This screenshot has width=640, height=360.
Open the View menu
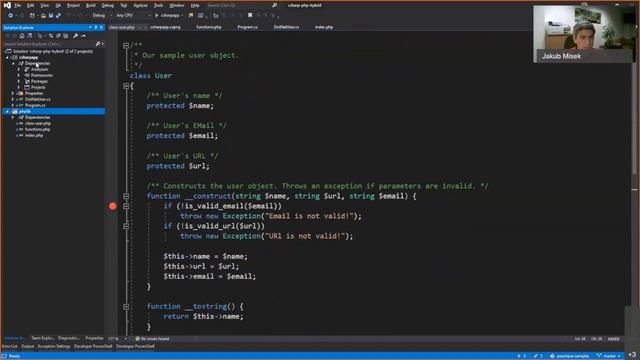[x=44, y=5]
